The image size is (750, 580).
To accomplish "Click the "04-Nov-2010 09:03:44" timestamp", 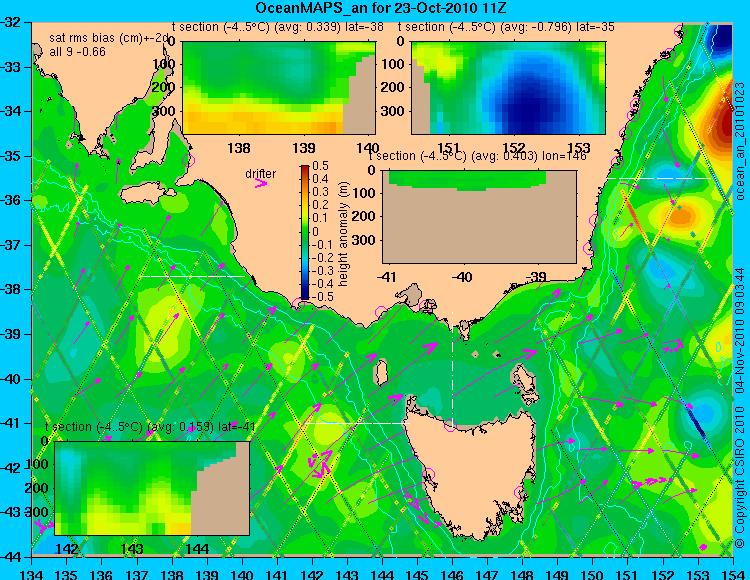I will click(740, 330).
